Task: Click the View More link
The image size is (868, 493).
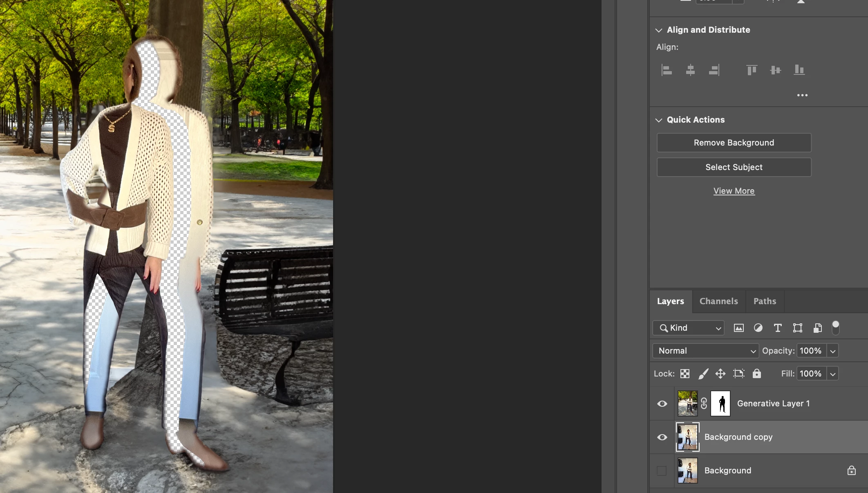Action: pos(734,191)
